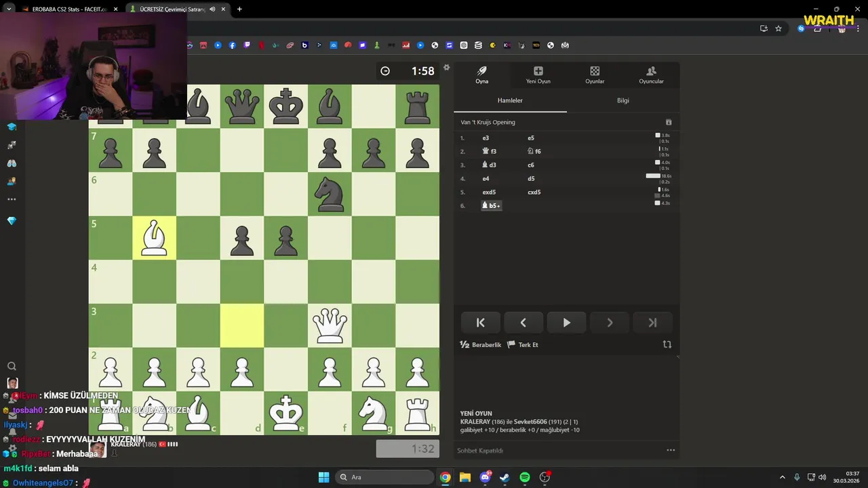Click move d5 in move list
Viewport: 868px width, 488px height.
pos(531,178)
